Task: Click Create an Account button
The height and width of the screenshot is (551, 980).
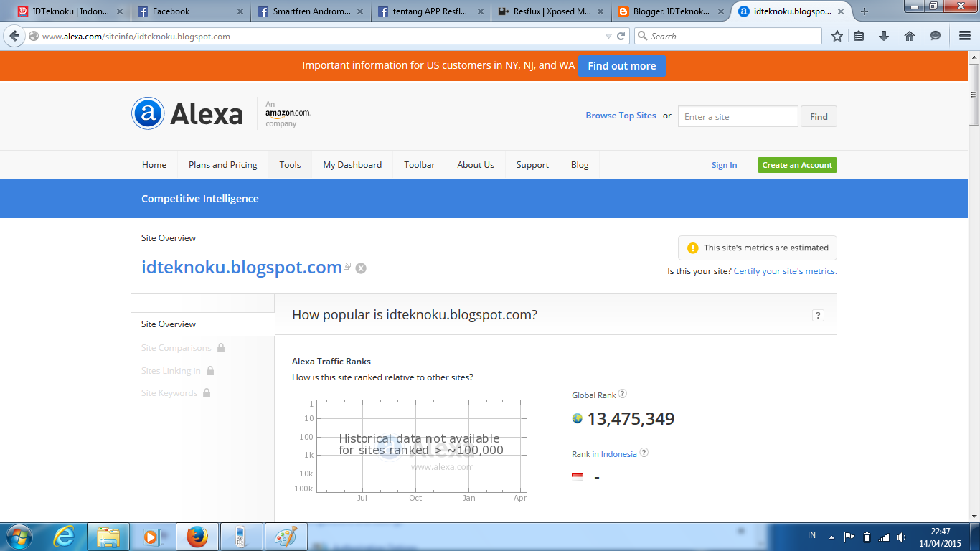Action: pos(797,165)
